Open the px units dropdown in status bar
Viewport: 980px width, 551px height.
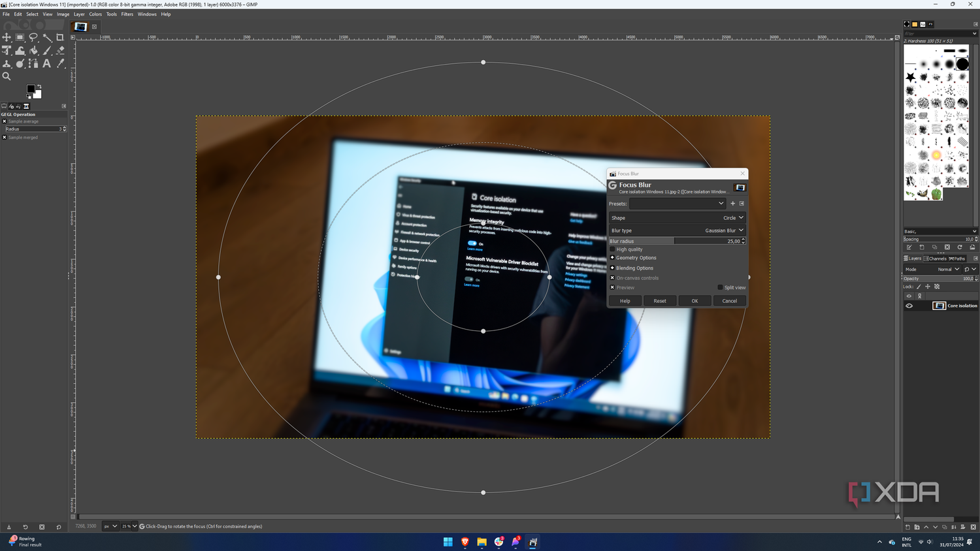pyautogui.click(x=110, y=526)
